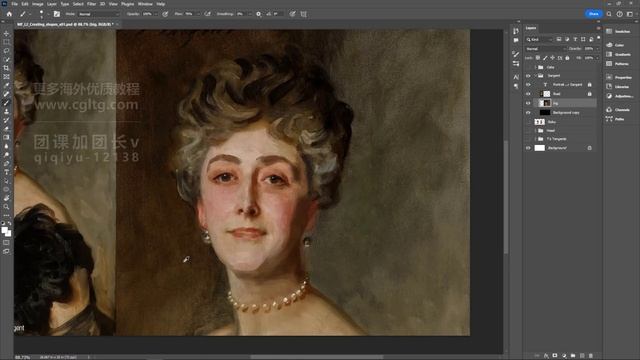Select the Frame tool
The width and height of the screenshot is (640, 360).
(6, 76)
